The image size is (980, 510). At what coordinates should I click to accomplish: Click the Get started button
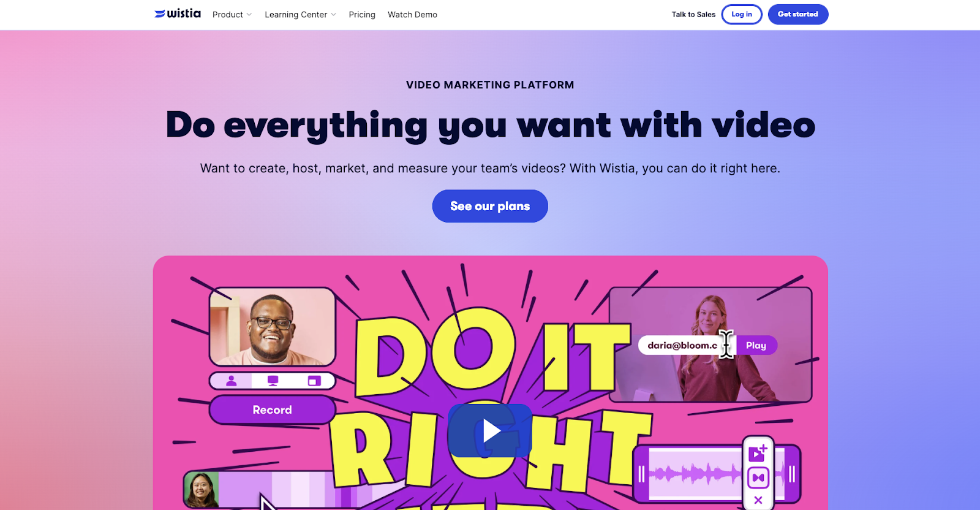(798, 14)
